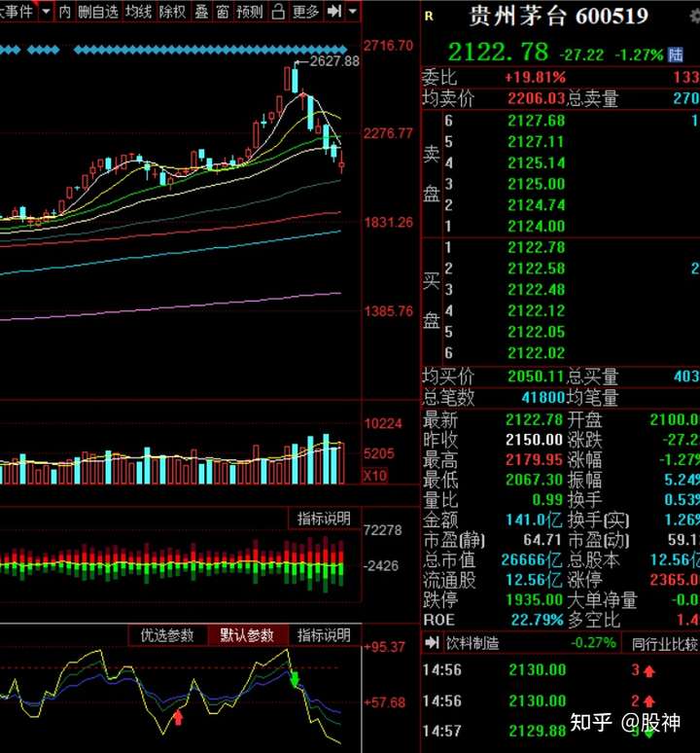
Task: Click buy-4 price 2122.12
Action: tap(537, 310)
